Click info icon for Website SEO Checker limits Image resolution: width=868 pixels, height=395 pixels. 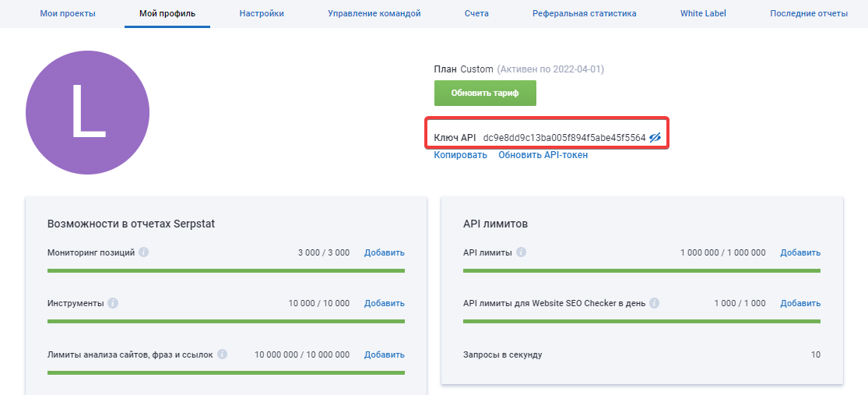point(655,303)
